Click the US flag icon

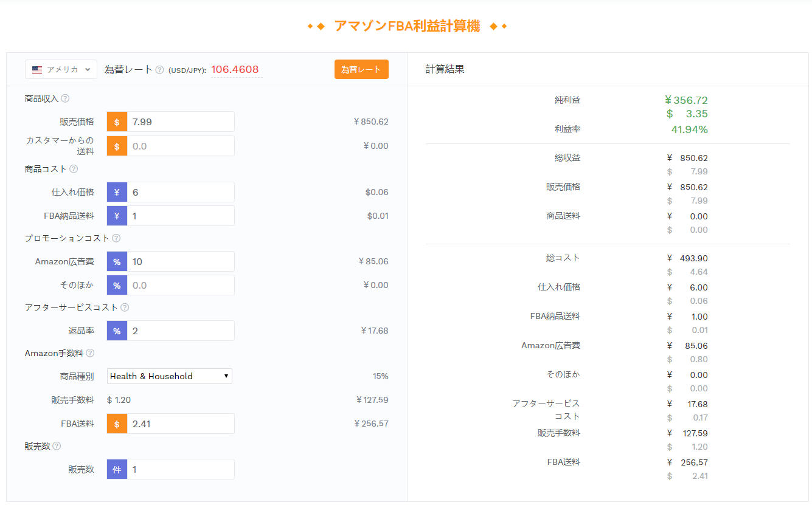(x=37, y=70)
